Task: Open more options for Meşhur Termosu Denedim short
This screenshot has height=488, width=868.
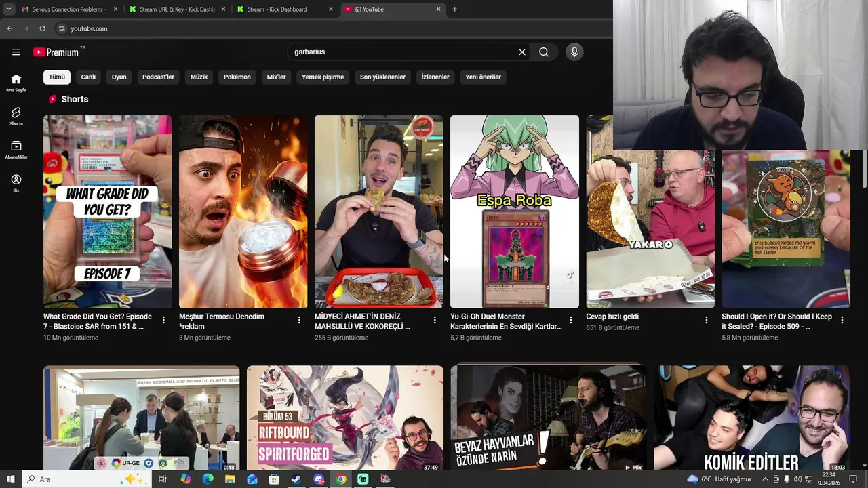Action: click(x=299, y=320)
